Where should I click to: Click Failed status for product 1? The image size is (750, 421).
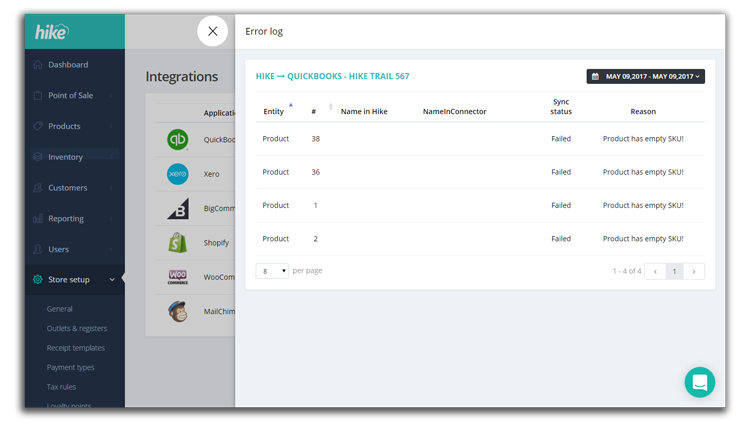click(x=561, y=205)
